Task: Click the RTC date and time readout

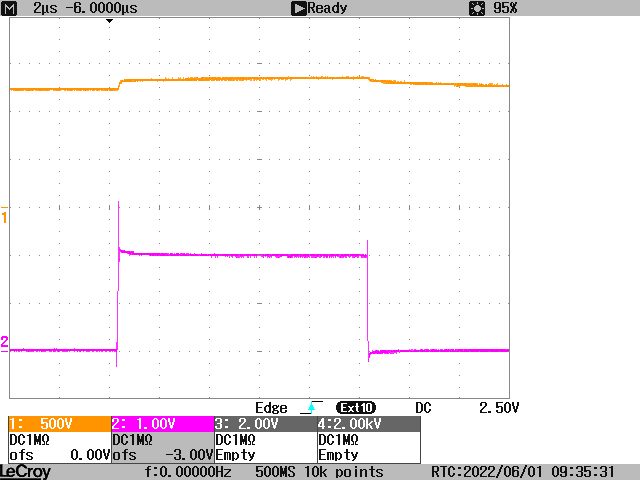Action: (x=523, y=472)
